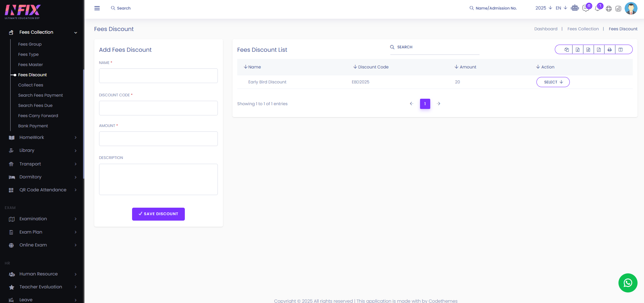644x303 pixels.
Task: Click the Name/Admission No. search field
Action: pos(493,8)
